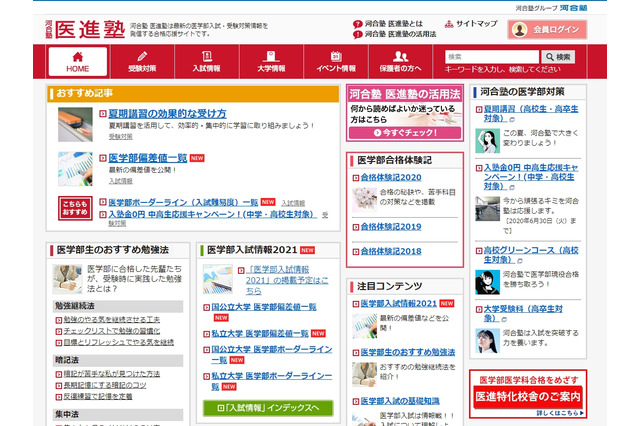Click the graph thumbnail in 医学部入試情報2021 panel
The height and width of the screenshot is (426, 640).
(218, 279)
